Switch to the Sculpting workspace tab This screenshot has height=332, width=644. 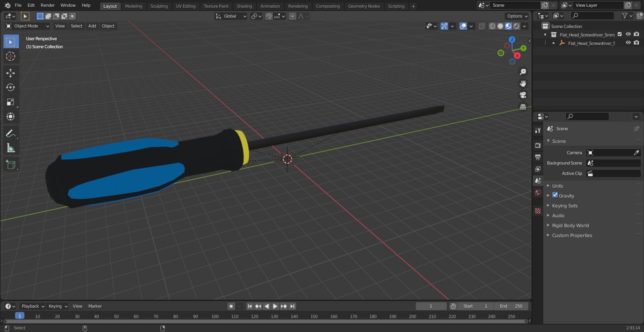[x=159, y=6]
